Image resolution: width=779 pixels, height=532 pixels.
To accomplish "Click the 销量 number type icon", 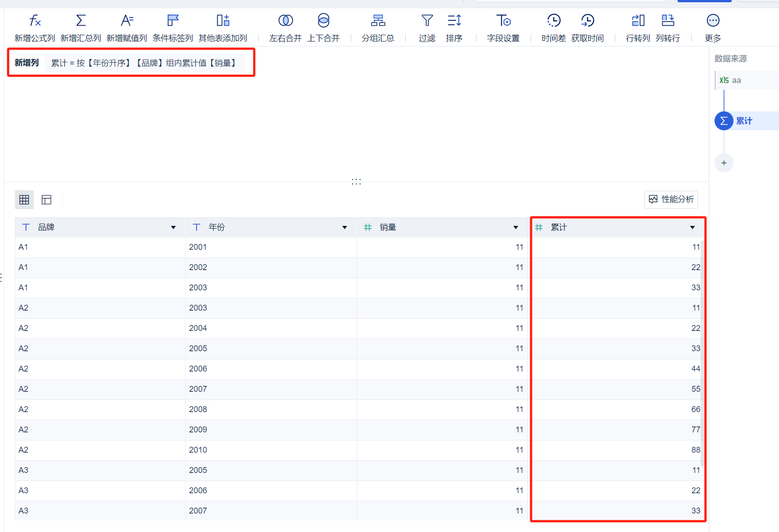I will click(x=368, y=227).
